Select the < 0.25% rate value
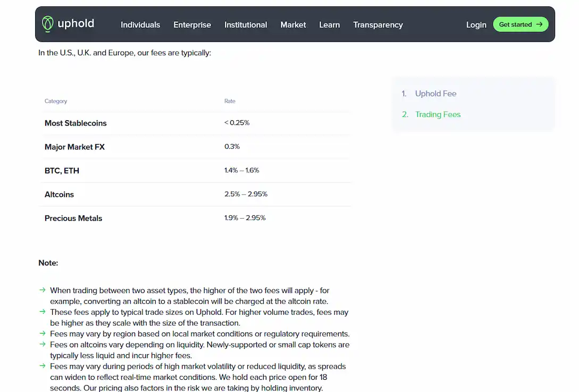Viewport: 579px width, 392px height. pyautogui.click(x=237, y=123)
